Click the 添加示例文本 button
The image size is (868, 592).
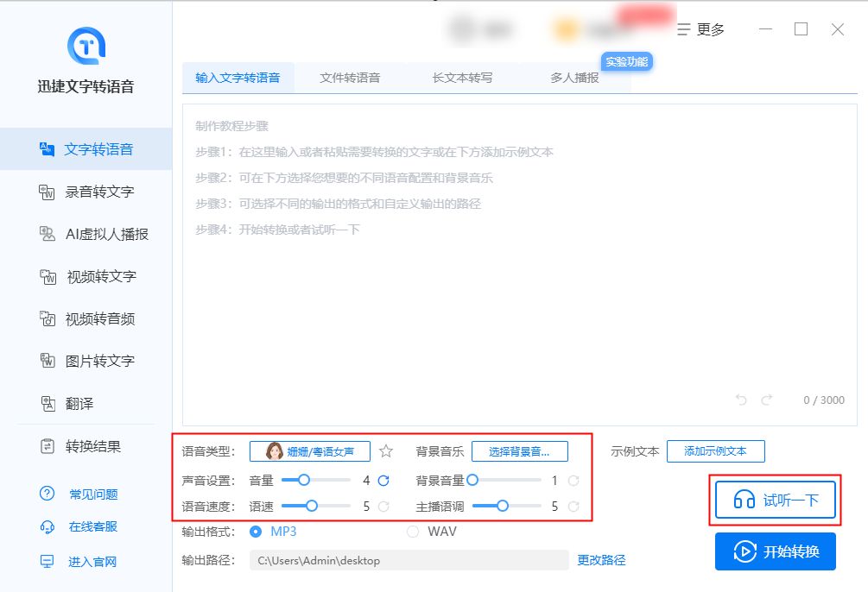(716, 451)
